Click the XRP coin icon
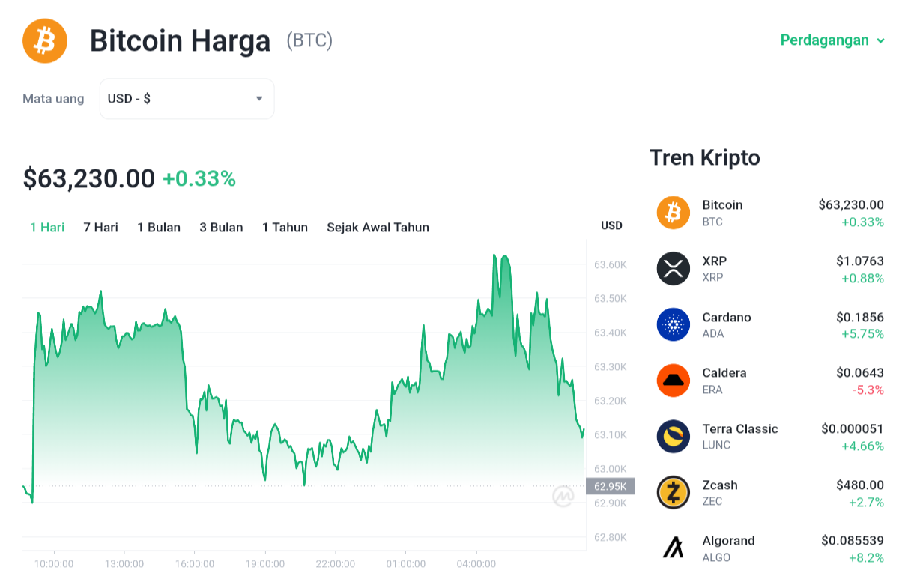This screenshot has height=588, width=914. tap(673, 269)
